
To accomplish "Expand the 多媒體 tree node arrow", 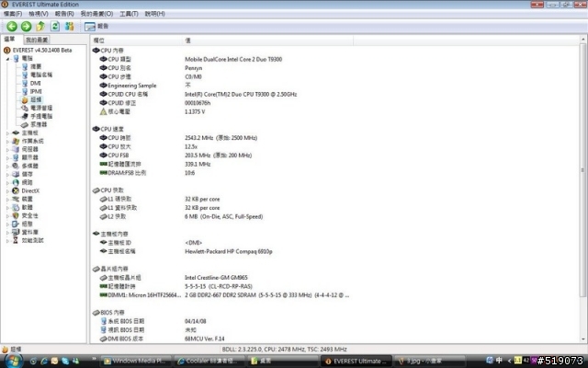I will (7, 166).
